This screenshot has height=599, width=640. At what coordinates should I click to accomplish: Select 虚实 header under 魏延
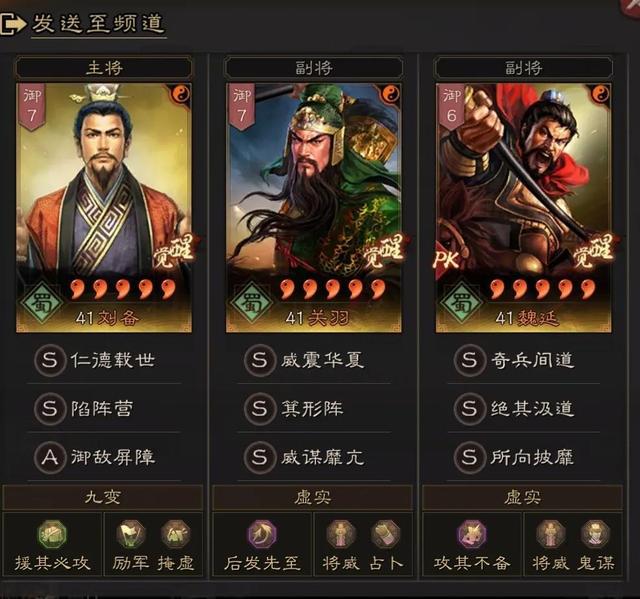[x=522, y=497]
